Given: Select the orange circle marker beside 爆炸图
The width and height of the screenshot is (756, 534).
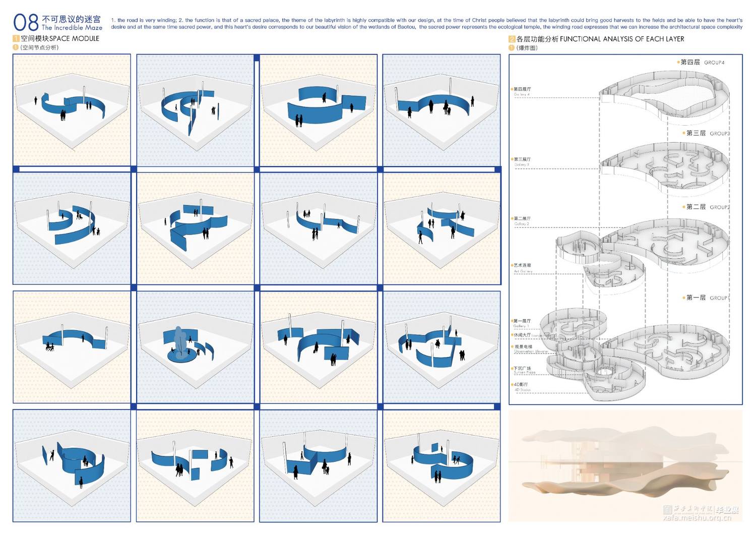Looking at the screenshot, I should coord(512,48).
